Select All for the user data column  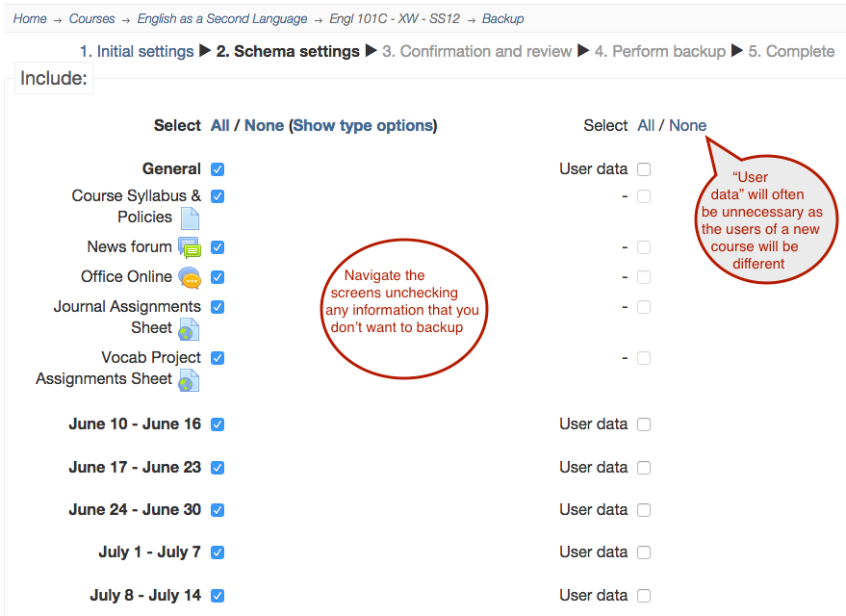[646, 126]
